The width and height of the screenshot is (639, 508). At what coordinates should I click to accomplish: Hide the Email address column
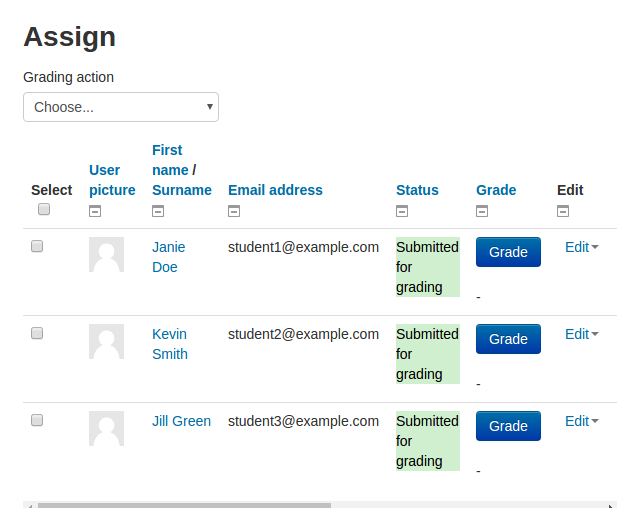234,211
